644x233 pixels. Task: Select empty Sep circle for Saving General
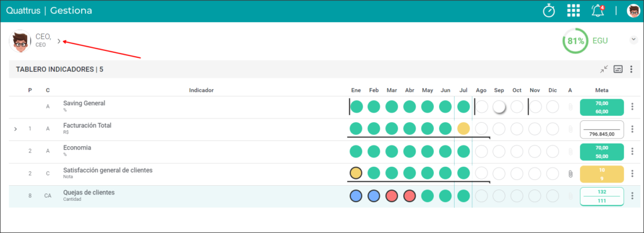coord(499,107)
